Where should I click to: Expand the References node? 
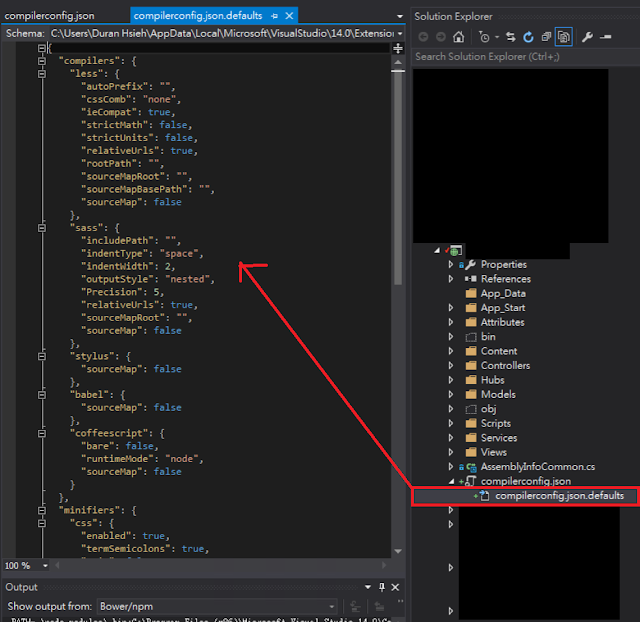451,279
